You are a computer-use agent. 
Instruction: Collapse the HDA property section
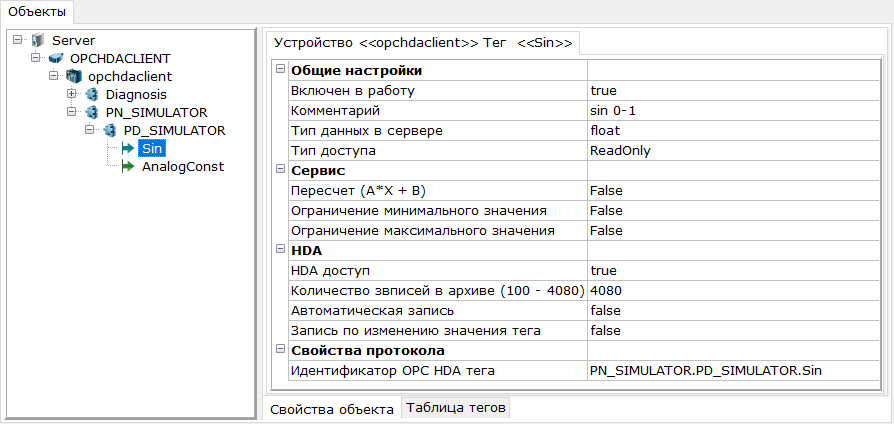pyautogui.click(x=280, y=250)
